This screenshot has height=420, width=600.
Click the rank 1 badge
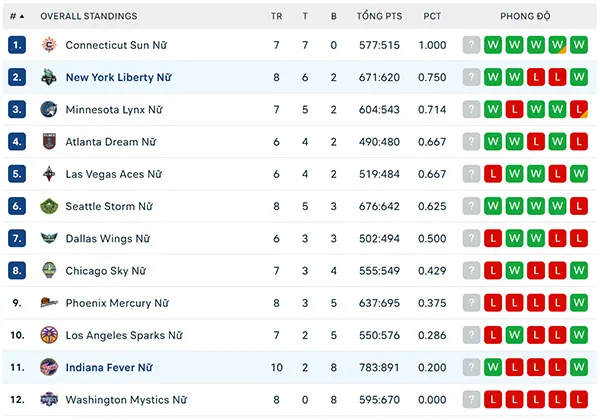(17, 45)
